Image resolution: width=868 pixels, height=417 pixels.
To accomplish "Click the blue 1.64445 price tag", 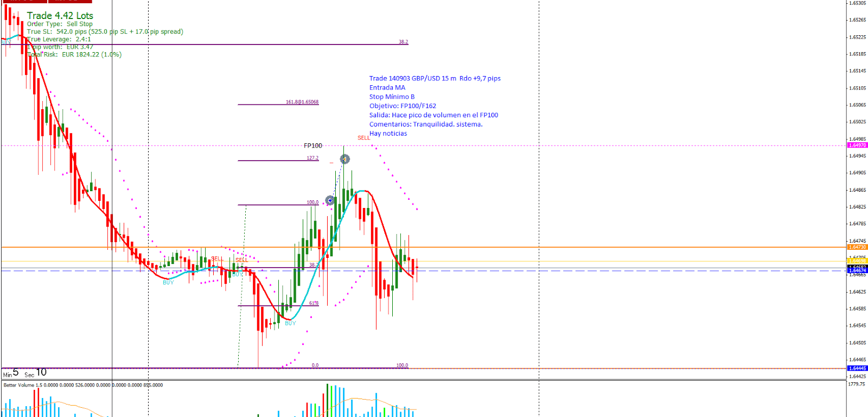I will point(857,368).
